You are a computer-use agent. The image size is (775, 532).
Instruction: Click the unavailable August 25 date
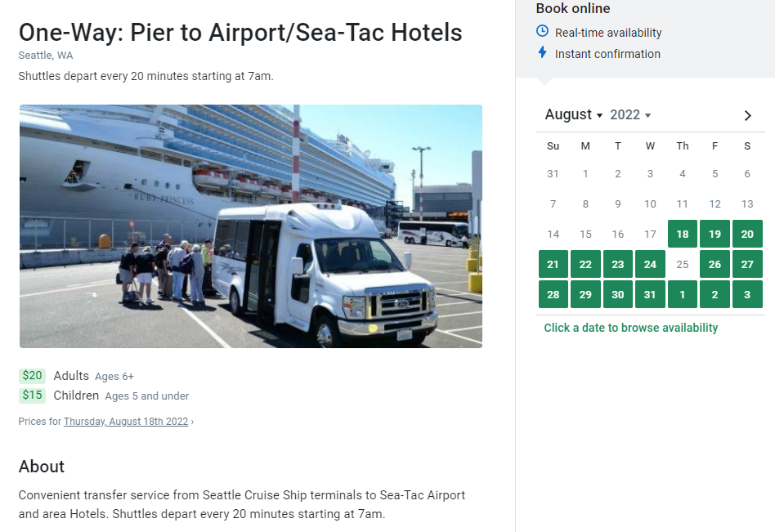point(682,264)
